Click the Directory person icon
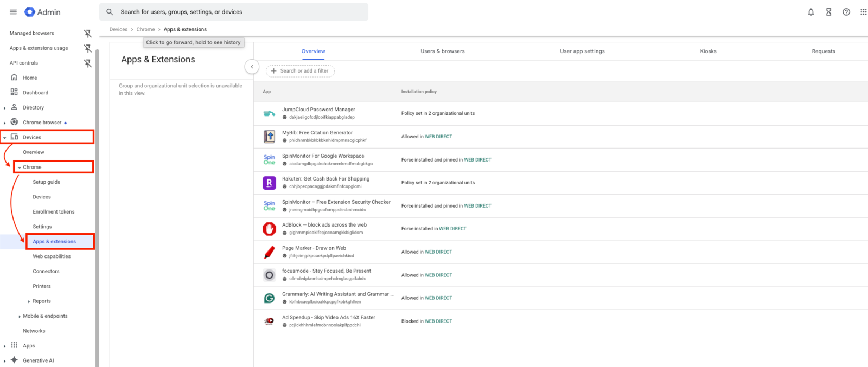 (x=14, y=107)
